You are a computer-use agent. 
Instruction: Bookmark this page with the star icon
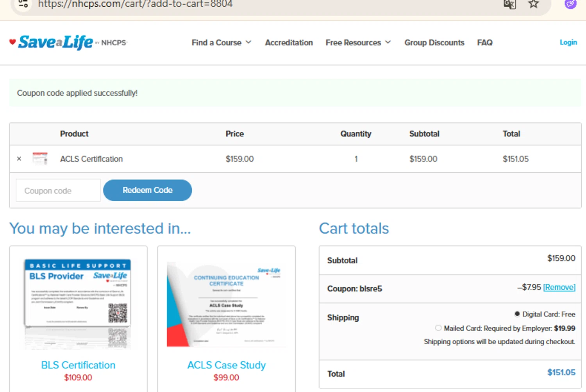pos(533,4)
